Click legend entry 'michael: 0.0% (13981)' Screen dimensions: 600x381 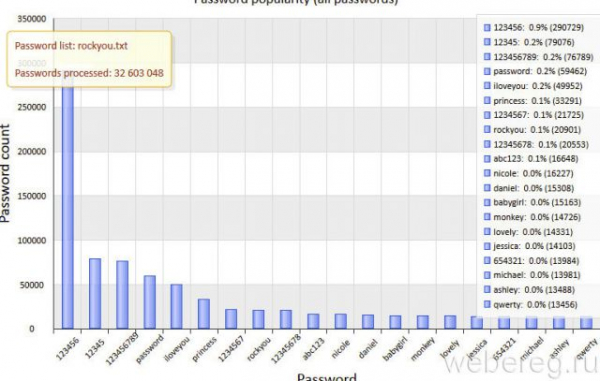532,275
